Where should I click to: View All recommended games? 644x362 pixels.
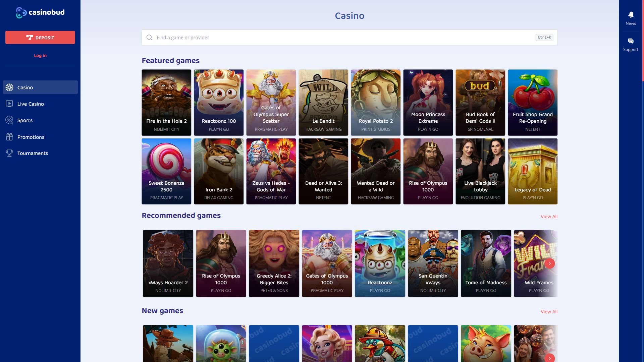click(549, 217)
